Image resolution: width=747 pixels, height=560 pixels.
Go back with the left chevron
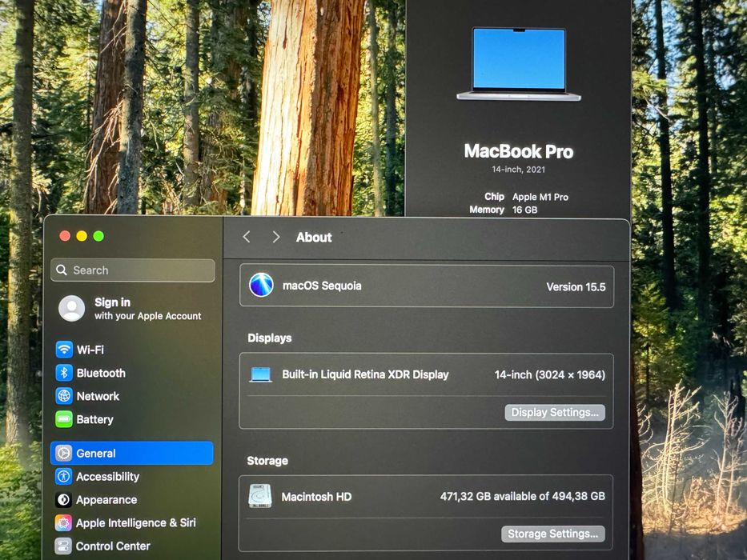(x=247, y=237)
